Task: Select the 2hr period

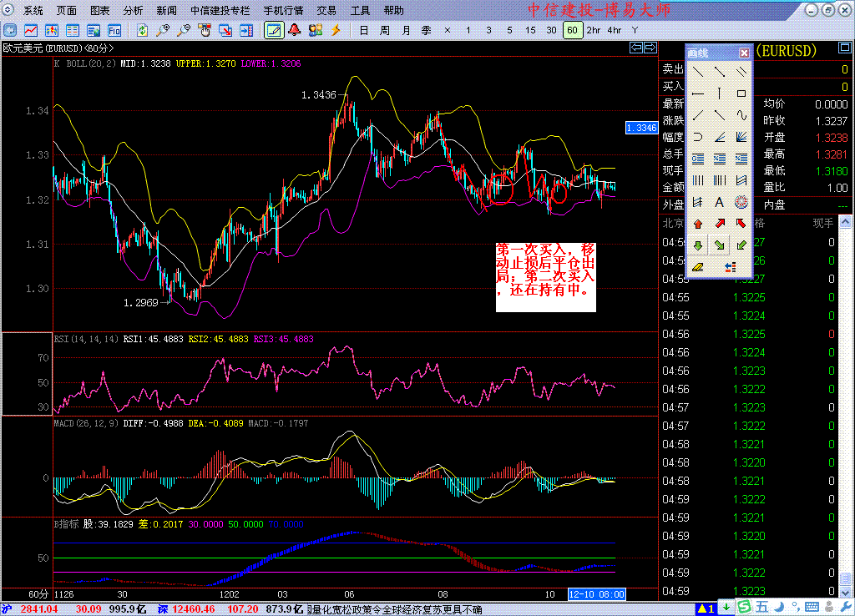Action: point(594,31)
